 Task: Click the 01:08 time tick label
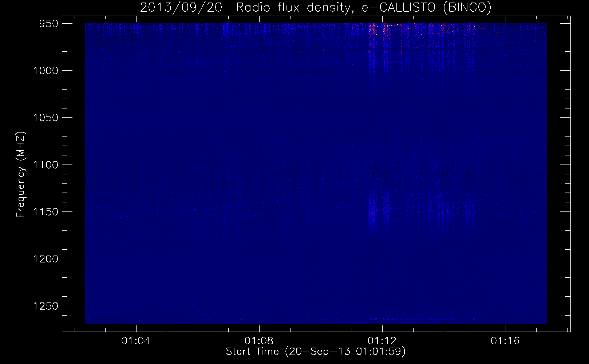(x=259, y=341)
